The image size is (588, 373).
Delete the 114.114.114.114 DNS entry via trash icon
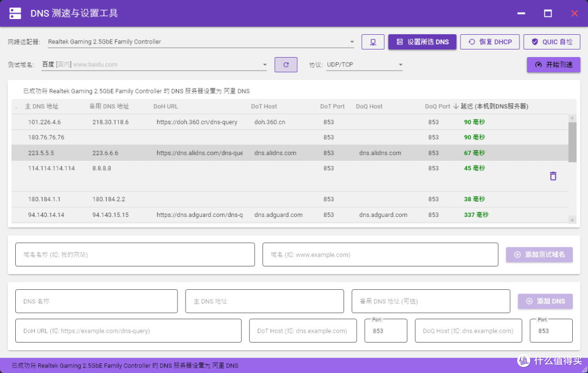[x=553, y=176]
